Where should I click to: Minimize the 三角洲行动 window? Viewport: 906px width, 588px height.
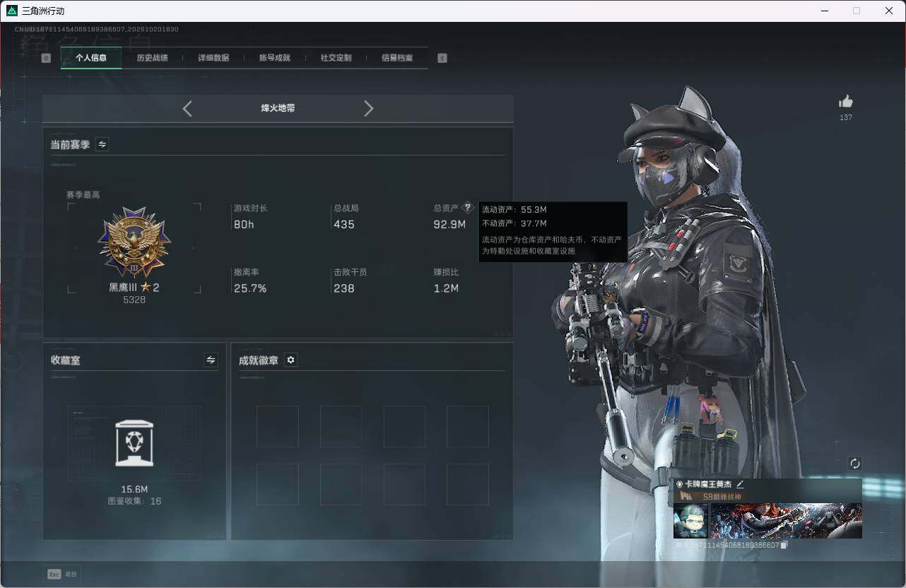(825, 11)
